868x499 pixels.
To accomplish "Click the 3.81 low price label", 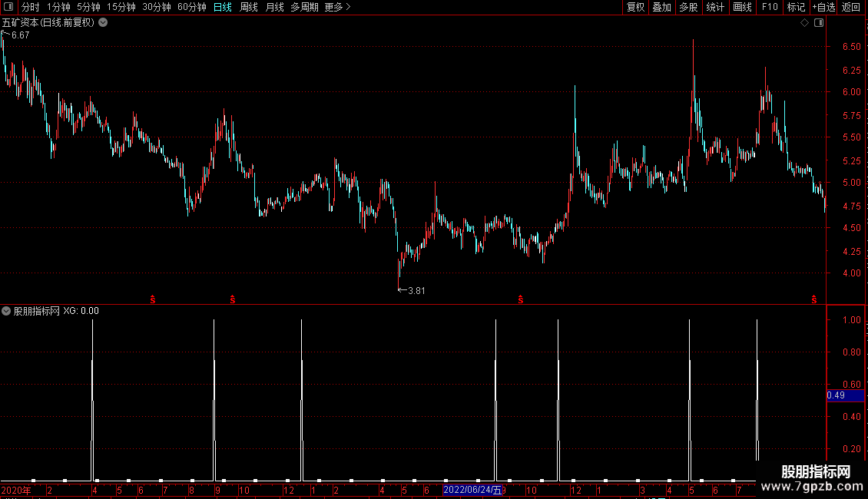I will click(416, 290).
